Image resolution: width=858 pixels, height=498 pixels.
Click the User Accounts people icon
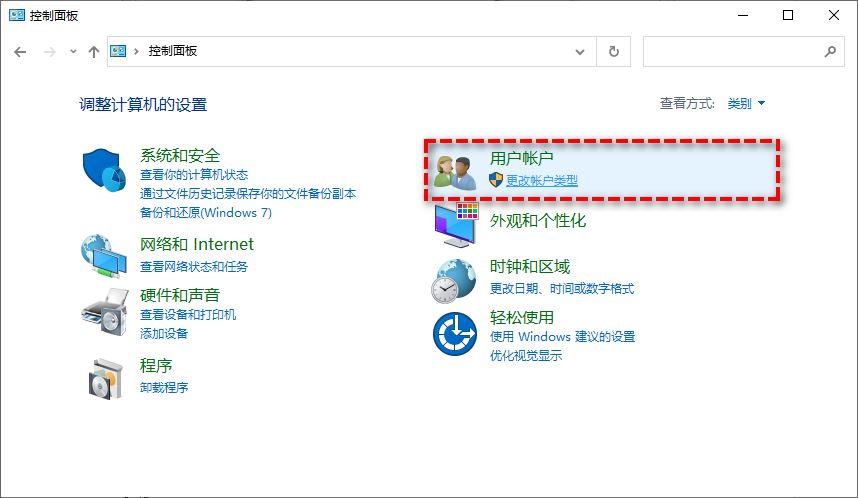tap(456, 171)
